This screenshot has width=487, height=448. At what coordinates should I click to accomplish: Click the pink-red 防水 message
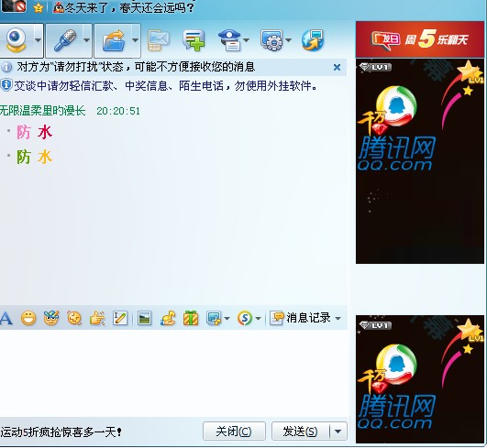coord(35,132)
